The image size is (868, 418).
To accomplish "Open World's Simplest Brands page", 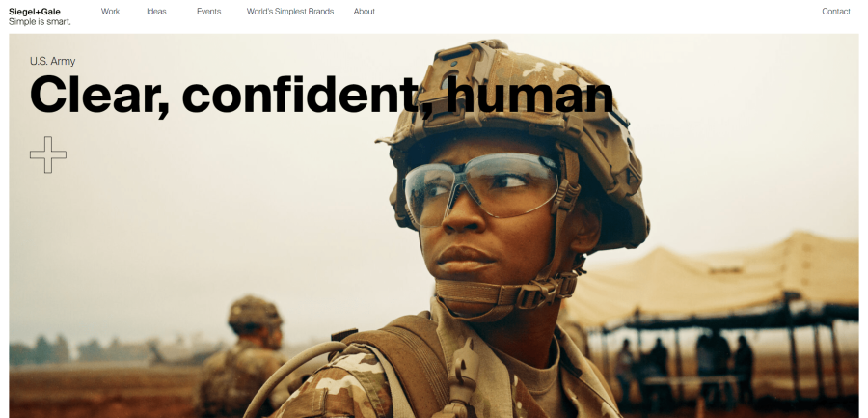I will point(290,11).
